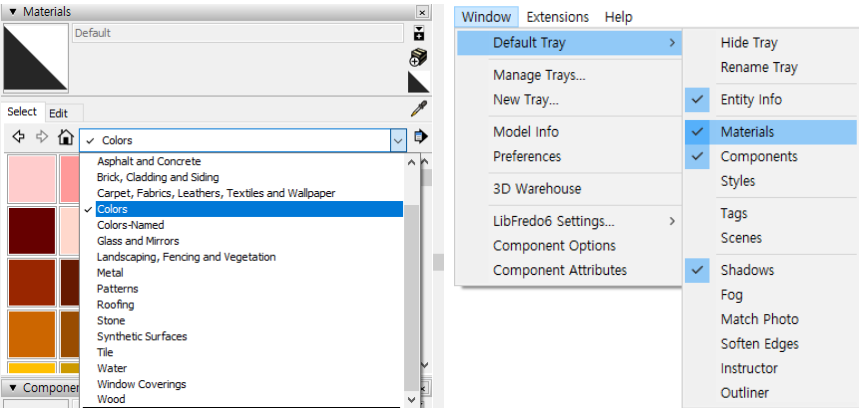The height and width of the screenshot is (408, 860).
Task: Select Colors-Named library
Action: (x=249, y=225)
